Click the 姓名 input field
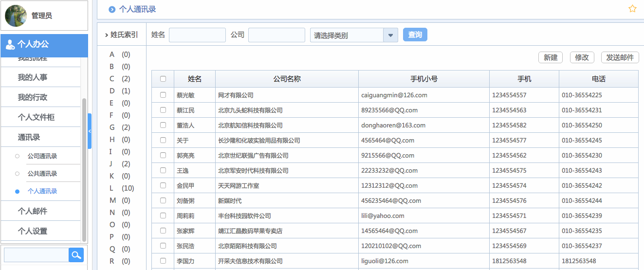644x270 pixels. [x=197, y=35]
